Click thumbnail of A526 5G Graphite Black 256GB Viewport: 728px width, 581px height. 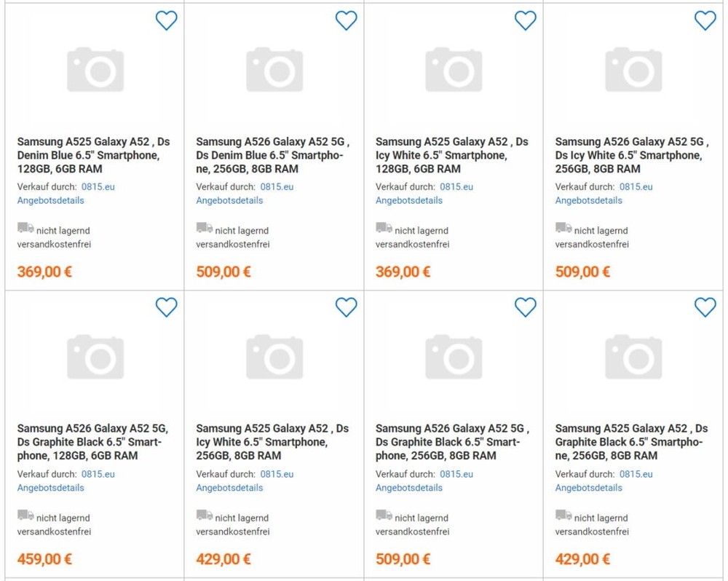pos(454,357)
